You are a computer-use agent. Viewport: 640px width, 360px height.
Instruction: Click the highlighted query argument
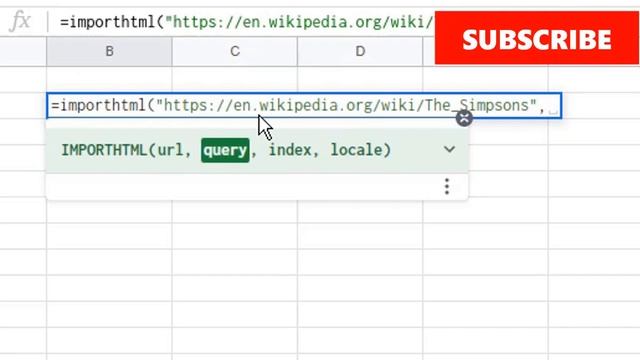click(225, 150)
